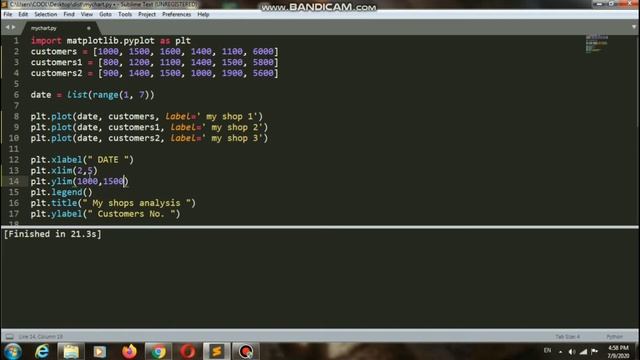640x360 pixels.
Task: Click the plot line labeled 'my shop 2'
Action: 149,127
